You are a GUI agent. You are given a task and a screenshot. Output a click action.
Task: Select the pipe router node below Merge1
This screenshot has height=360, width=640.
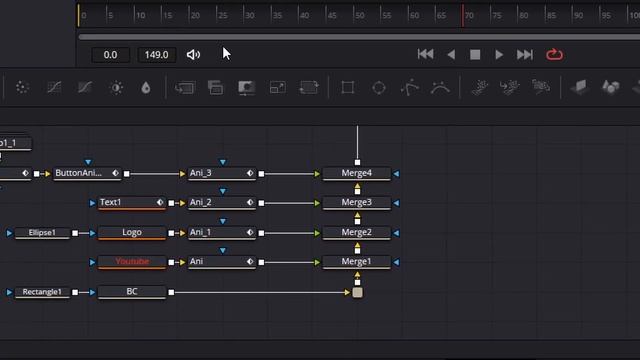pos(357,292)
